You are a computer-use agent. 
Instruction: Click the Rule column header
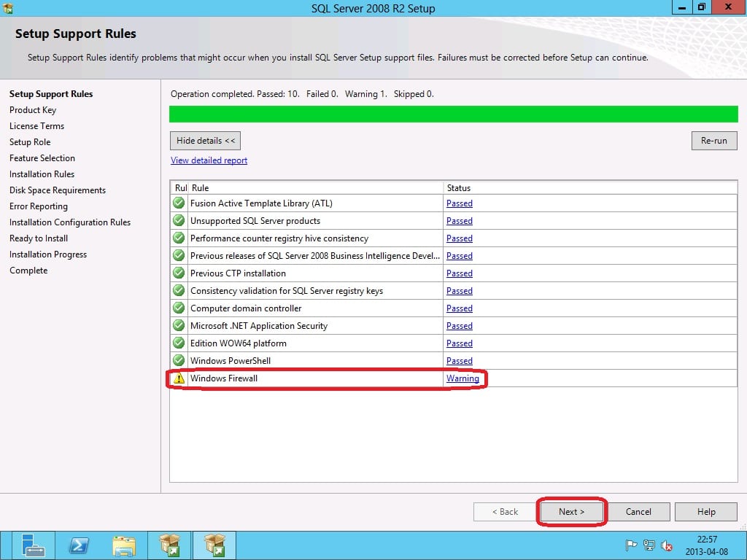[x=316, y=187]
